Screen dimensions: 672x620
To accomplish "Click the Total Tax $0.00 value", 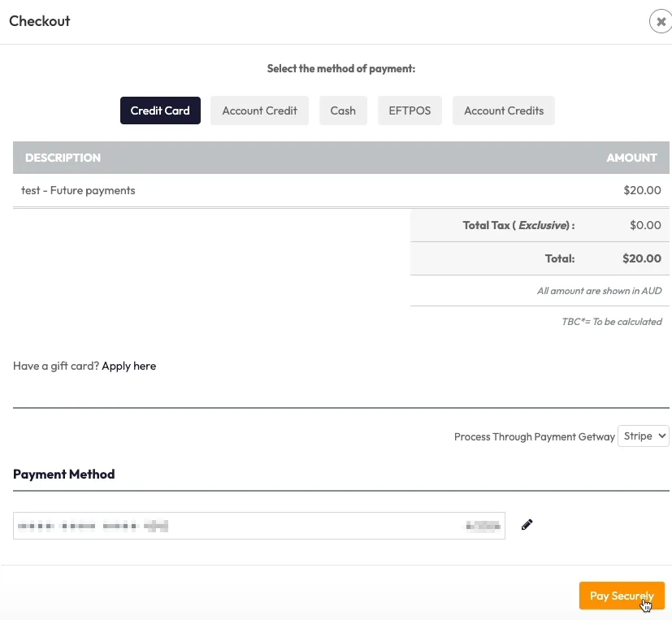I will click(x=645, y=225).
